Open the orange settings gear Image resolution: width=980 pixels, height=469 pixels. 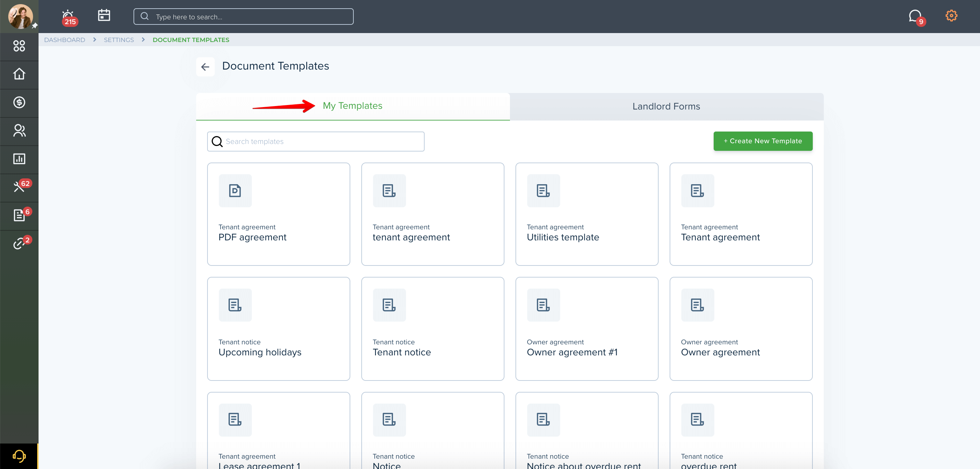(x=951, y=15)
